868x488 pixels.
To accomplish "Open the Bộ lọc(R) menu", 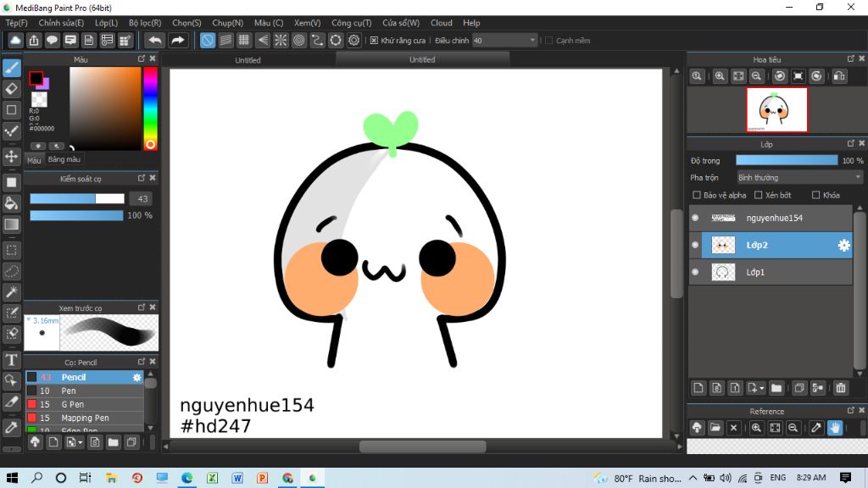I will click(145, 23).
